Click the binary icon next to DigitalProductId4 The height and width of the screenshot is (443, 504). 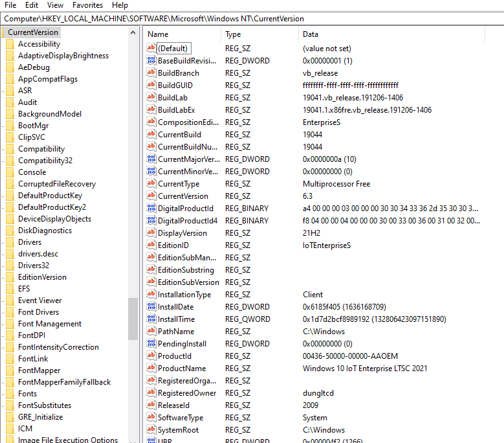click(151, 220)
